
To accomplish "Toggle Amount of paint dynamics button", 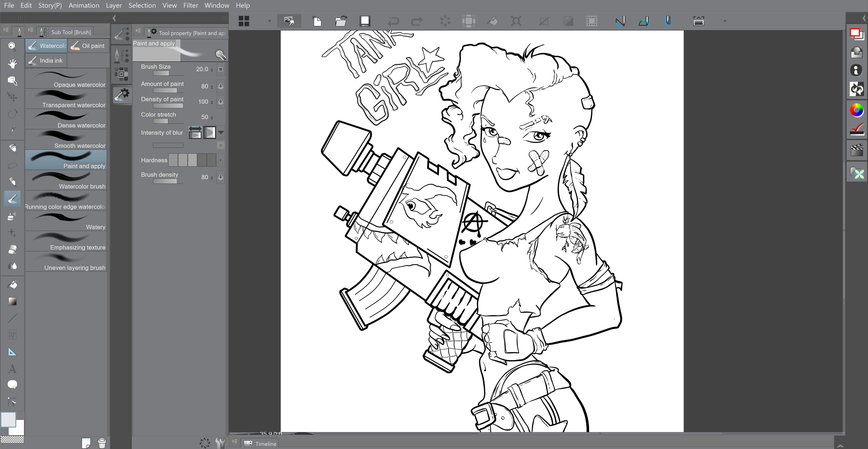I will 221,86.
